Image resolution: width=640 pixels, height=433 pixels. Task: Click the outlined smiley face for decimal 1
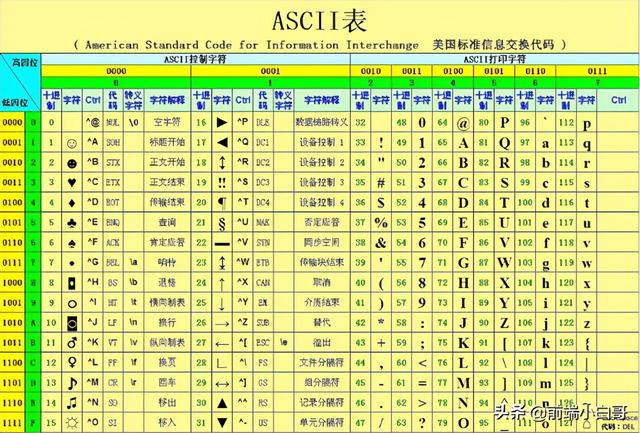[x=72, y=143]
